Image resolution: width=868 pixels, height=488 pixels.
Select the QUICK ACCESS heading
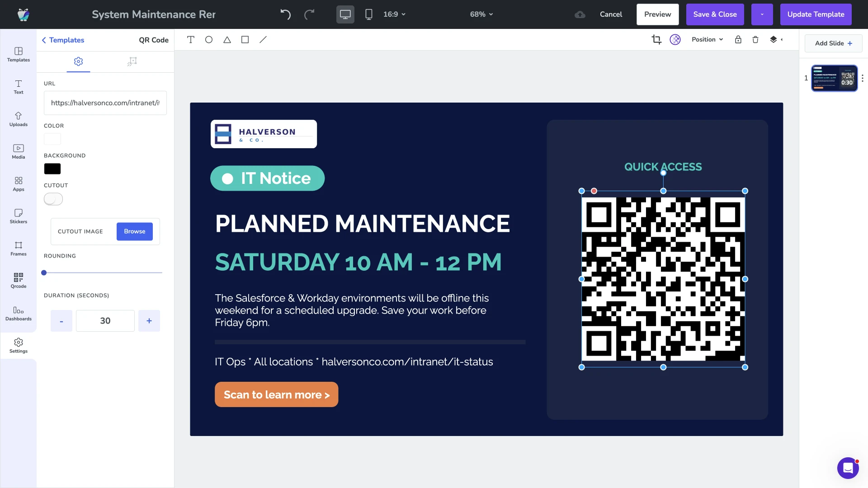tap(663, 167)
